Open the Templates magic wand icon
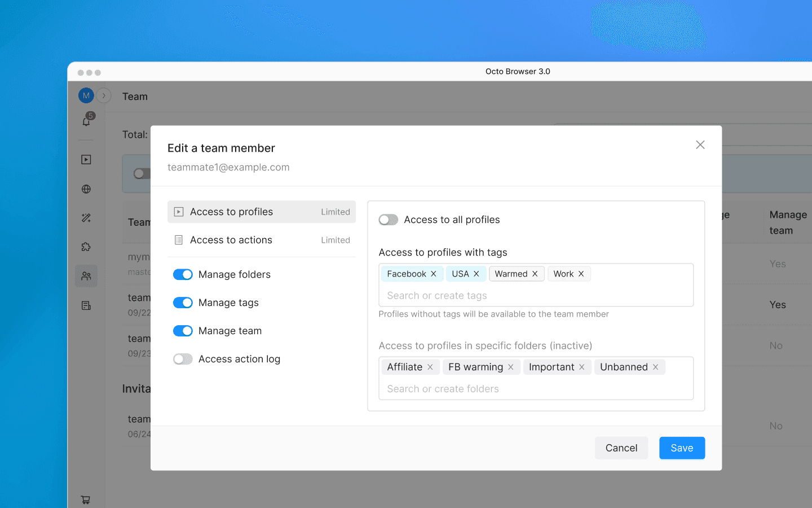This screenshot has width=812, height=508. click(x=86, y=218)
